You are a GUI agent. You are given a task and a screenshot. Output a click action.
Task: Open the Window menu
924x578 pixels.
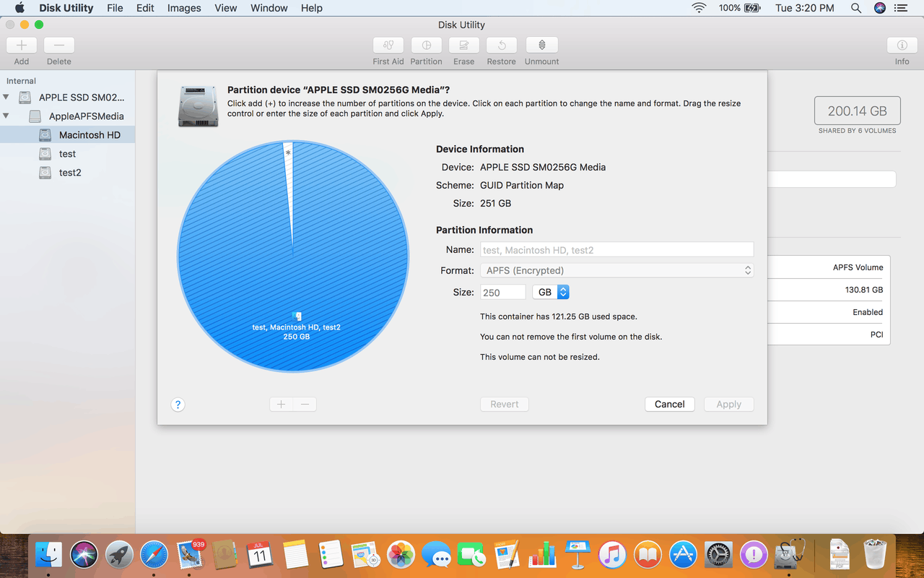pyautogui.click(x=269, y=8)
